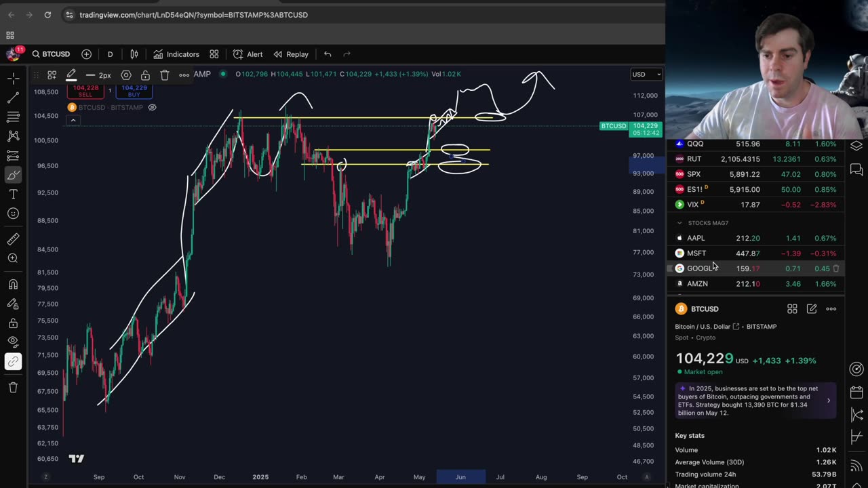Open the calendar panel icon

point(856,392)
